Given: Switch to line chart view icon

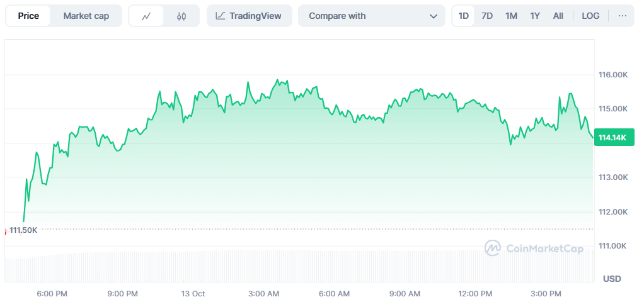Looking at the screenshot, I should pos(146,16).
